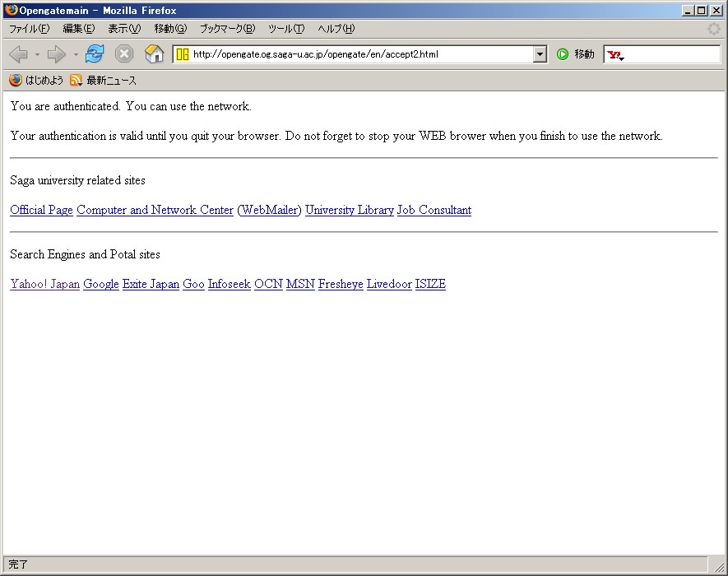Viewport: 728px width, 576px height.
Task: Open the WebMailer link
Action: 269,210
